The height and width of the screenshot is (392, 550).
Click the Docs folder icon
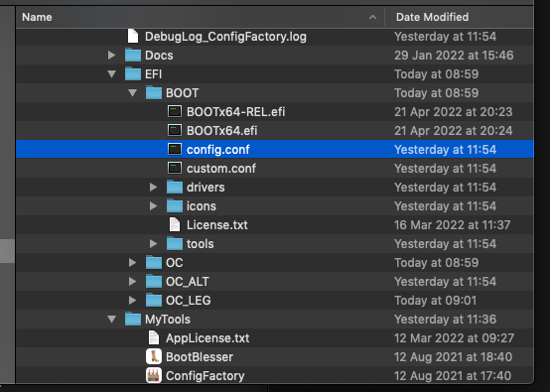tap(133, 55)
